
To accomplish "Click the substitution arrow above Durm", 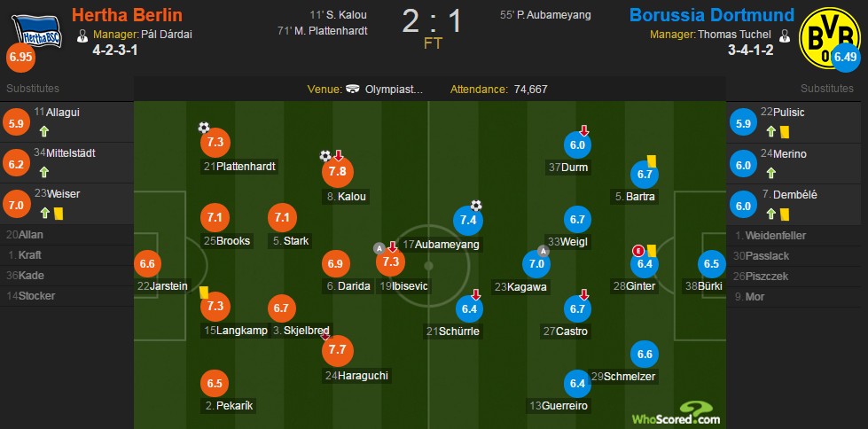I will [x=583, y=130].
